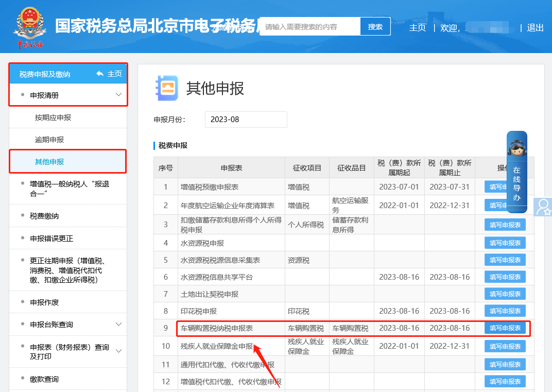Click 主页 in the sidebar header
The image size is (552, 392).
(x=114, y=74)
